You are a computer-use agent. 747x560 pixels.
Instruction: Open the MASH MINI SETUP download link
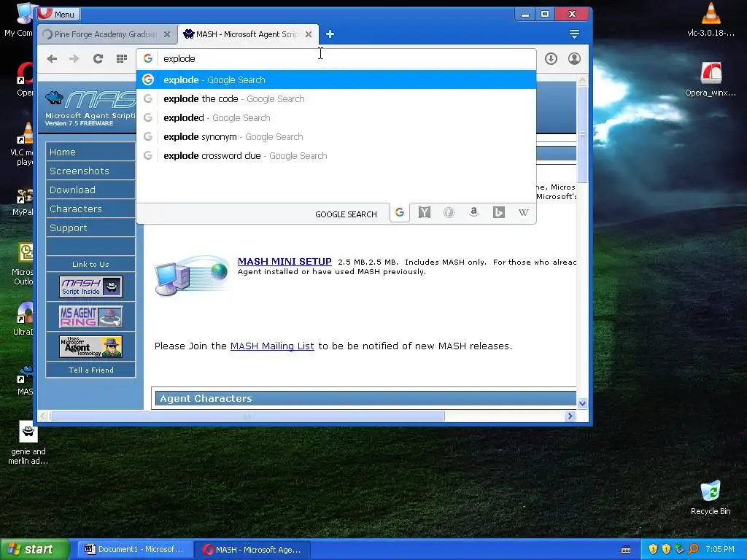click(x=285, y=262)
